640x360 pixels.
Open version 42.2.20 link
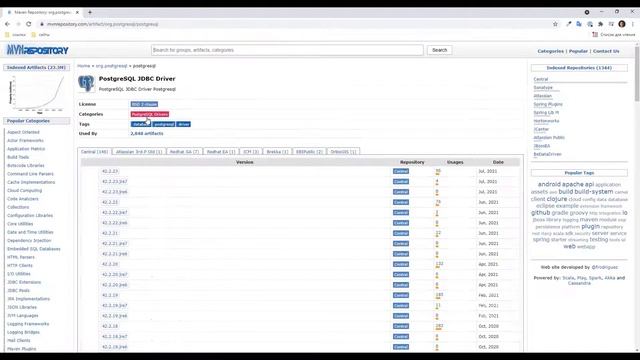tap(110, 264)
